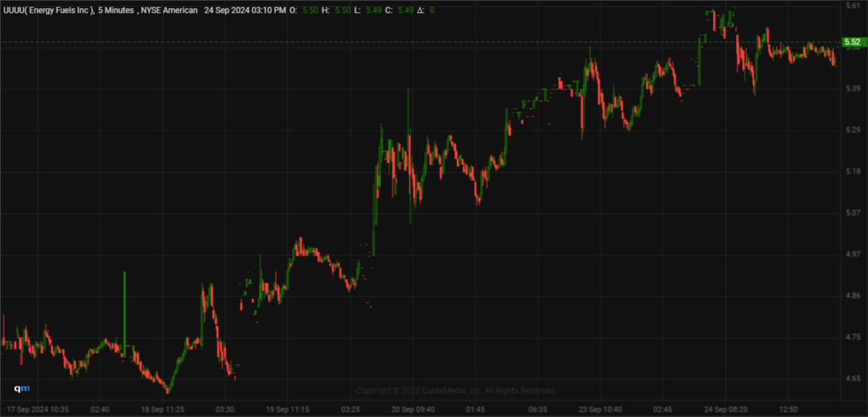868x417 pixels.
Task: Click the 4.65 price axis label
Action: click(852, 378)
